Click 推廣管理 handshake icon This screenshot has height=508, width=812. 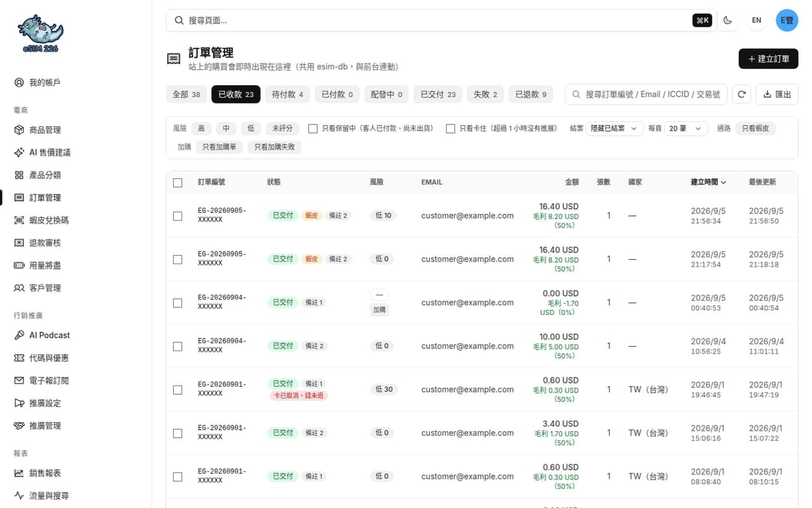point(19,425)
